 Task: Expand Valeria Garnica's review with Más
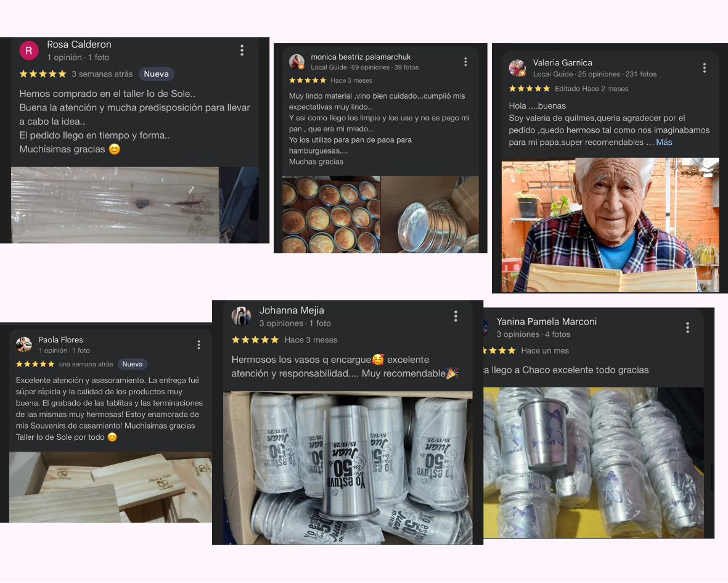coord(664,142)
